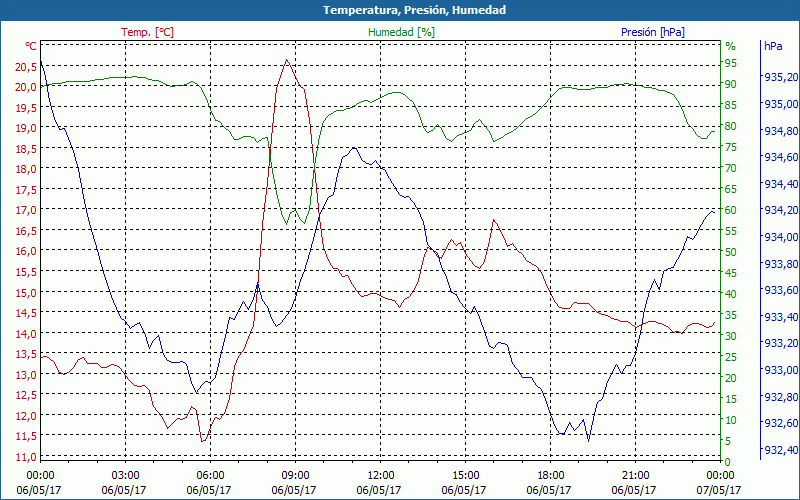Viewport: 800px width, 500px height.
Task: Select the 932,80 pressure axis value
Action: coord(781,396)
